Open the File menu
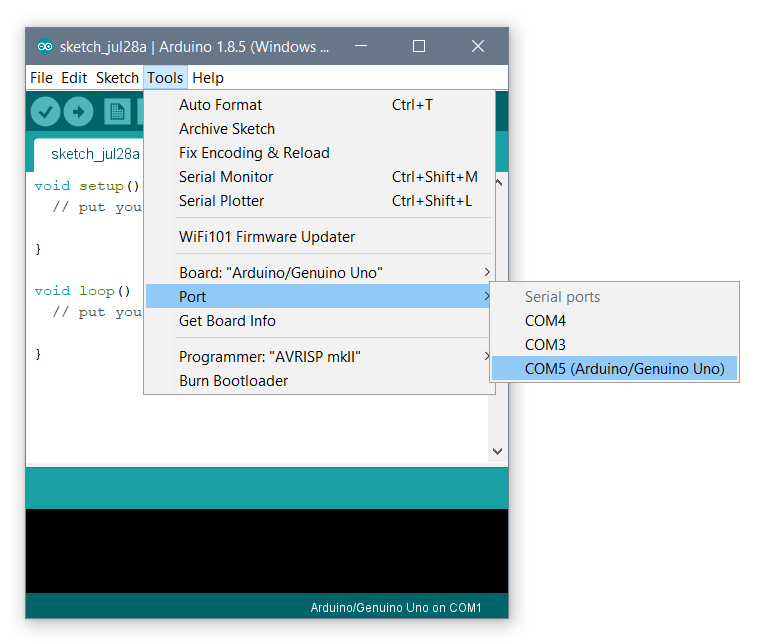Image resolution: width=768 pixels, height=644 pixels. [x=41, y=78]
